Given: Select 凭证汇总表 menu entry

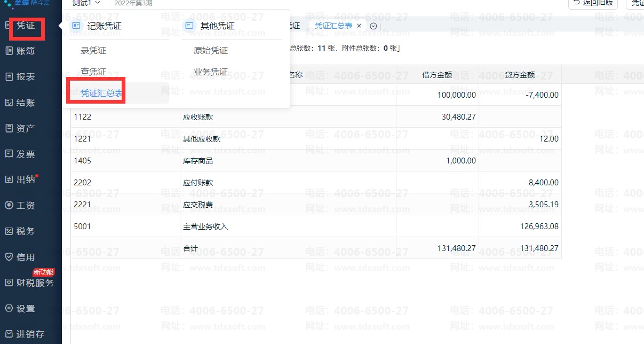Looking at the screenshot, I should point(101,93).
